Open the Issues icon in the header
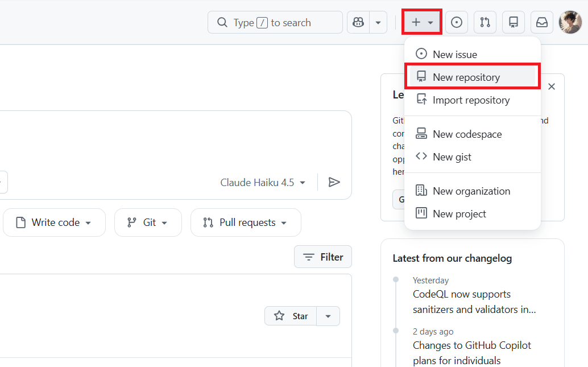 (x=457, y=23)
